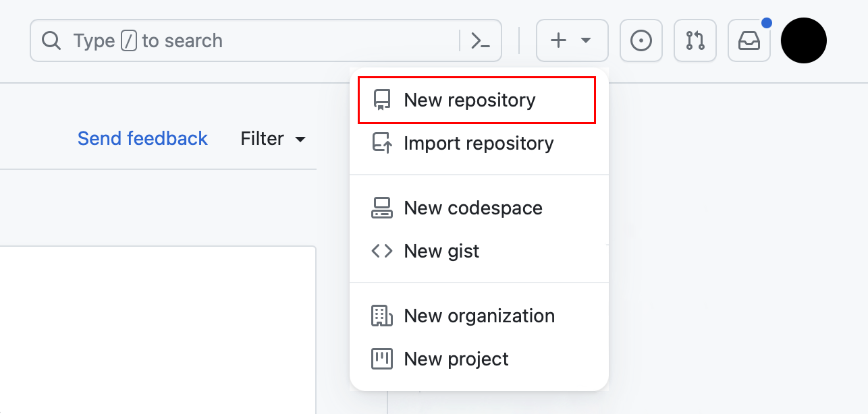Open the command palette icon in search bar
The image size is (868, 414).
[x=480, y=40]
